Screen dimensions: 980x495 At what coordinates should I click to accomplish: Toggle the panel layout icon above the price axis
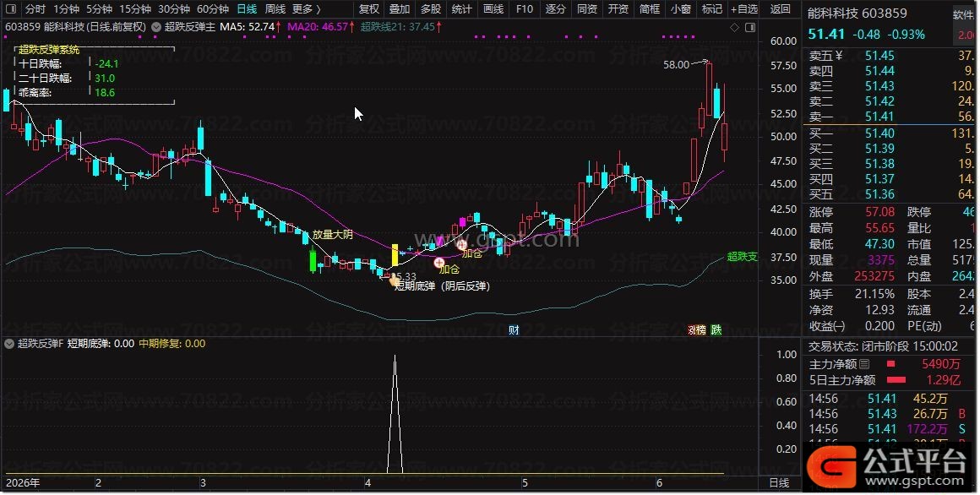coord(750,27)
